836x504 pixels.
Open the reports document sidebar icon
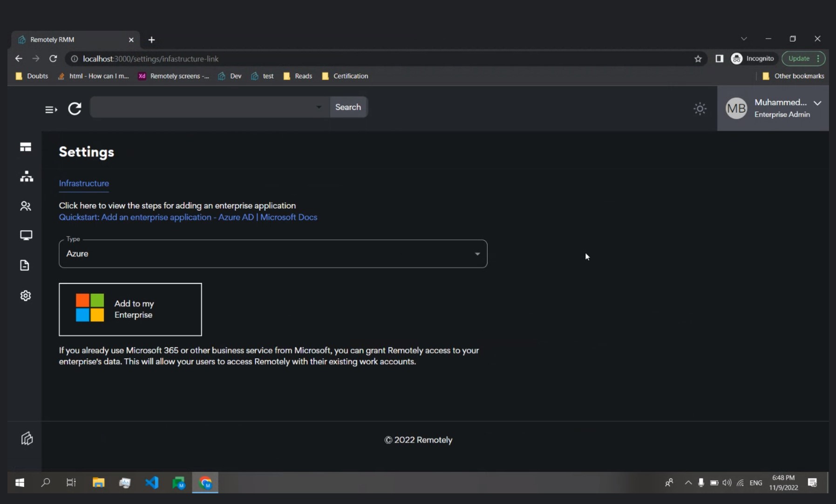point(25,265)
